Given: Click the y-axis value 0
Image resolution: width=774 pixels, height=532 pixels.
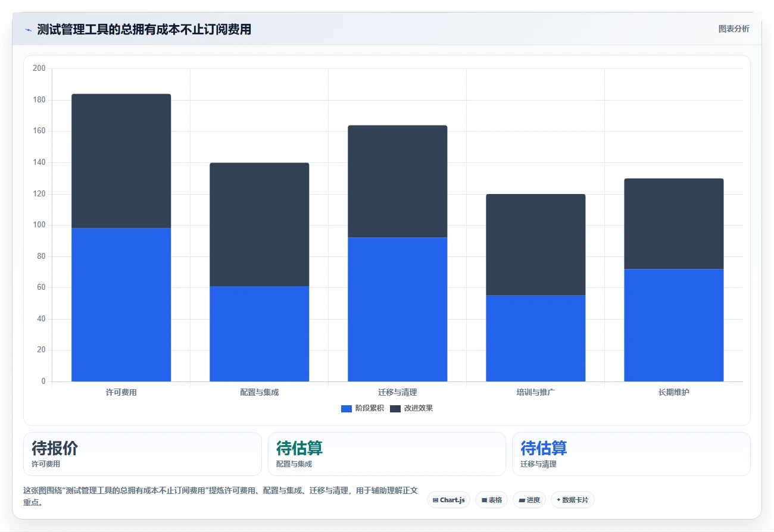Looking at the screenshot, I should 43,381.
